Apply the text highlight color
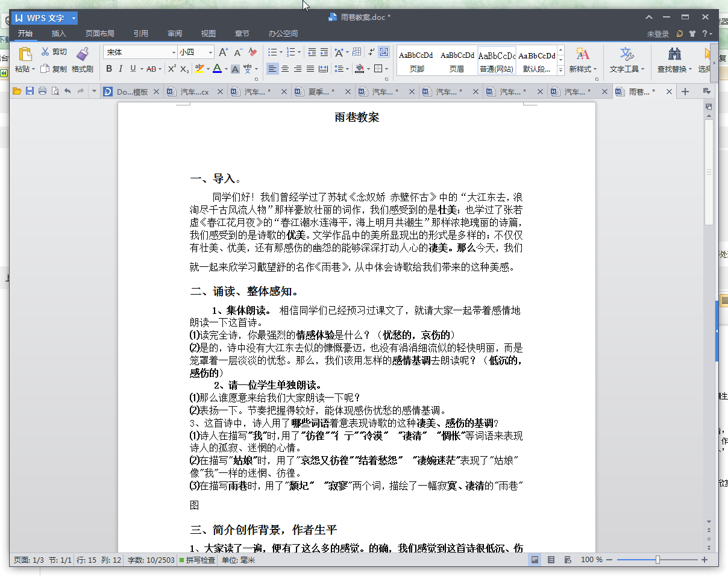The height and width of the screenshot is (576, 728). 199,69
